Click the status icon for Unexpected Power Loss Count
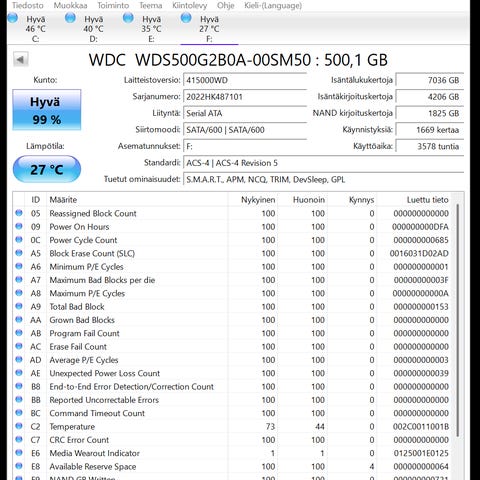This screenshot has width=480, height=480. (x=19, y=373)
